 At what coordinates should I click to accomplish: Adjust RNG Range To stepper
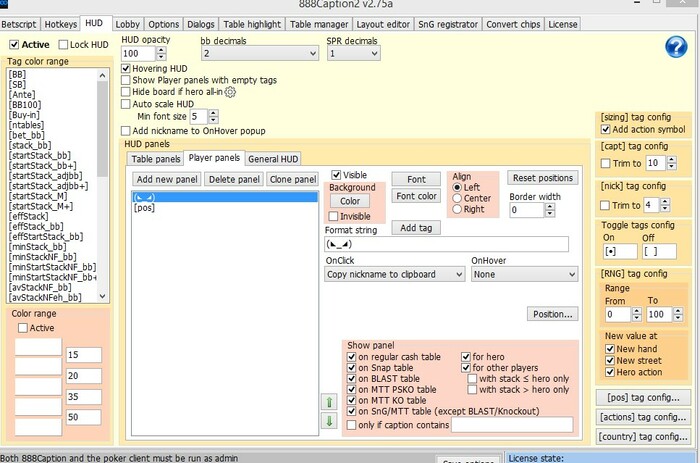coord(678,314)
